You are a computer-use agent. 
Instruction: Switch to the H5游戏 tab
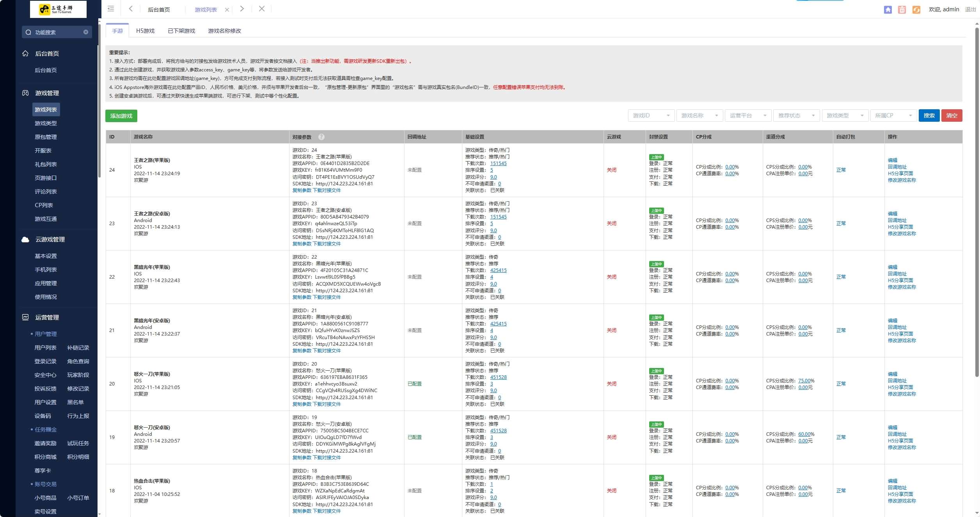click(x=145, y=31)
